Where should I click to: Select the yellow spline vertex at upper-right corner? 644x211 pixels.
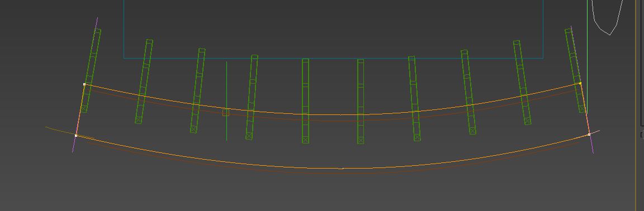click(x=580, y=83)
